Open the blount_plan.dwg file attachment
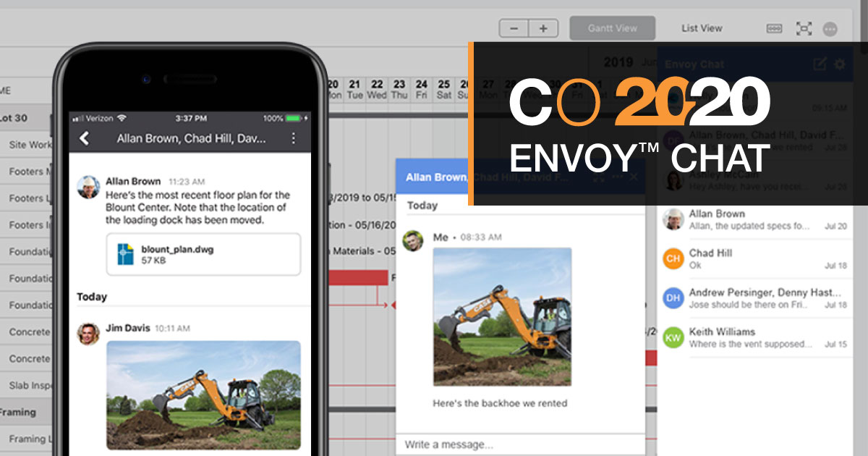The image size is (868, 456). [203, 255]
